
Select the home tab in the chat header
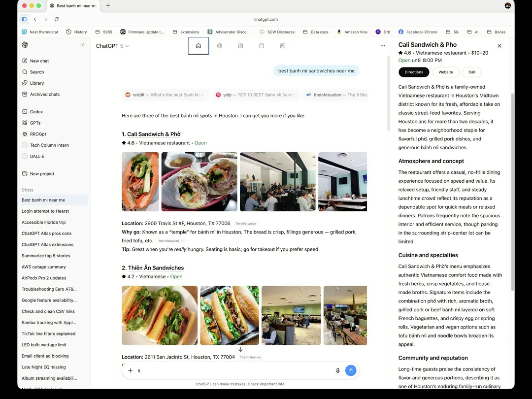tap(199, 46)
